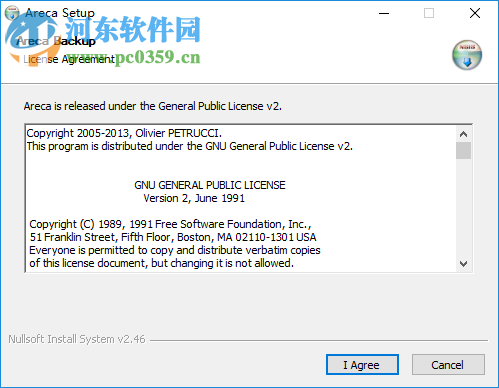Click the NSIS installer logo icon
This screenshot has width=499, height=388.
click(x=467, y=55)
